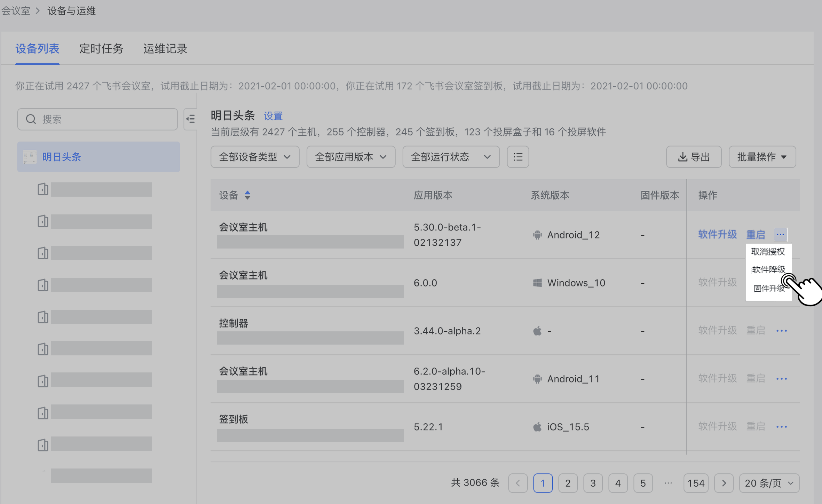Select 软件降级 from the popup menu
The width and height of the screenshot is (822, 504).
click(768, 269)
